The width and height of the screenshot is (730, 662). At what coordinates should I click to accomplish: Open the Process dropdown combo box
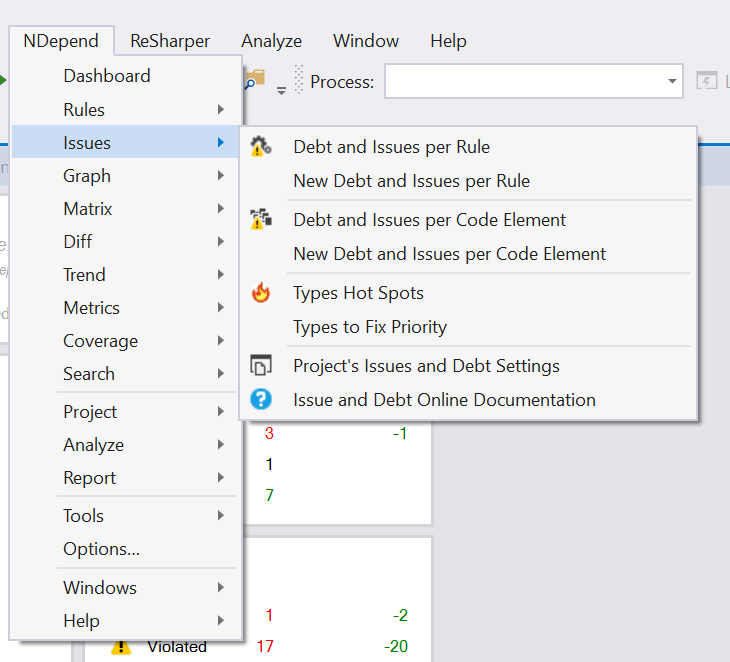[x=534, y=81]
